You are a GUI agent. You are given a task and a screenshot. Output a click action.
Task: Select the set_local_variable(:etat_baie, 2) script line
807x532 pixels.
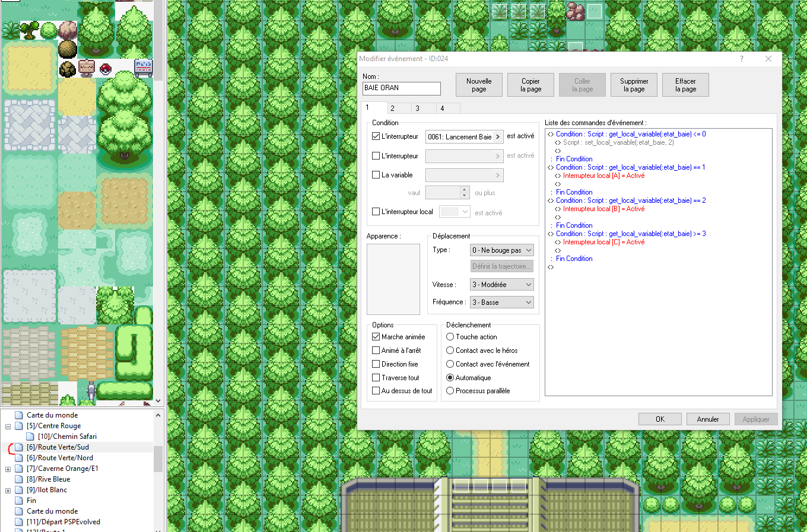click(x=618, y=142)
